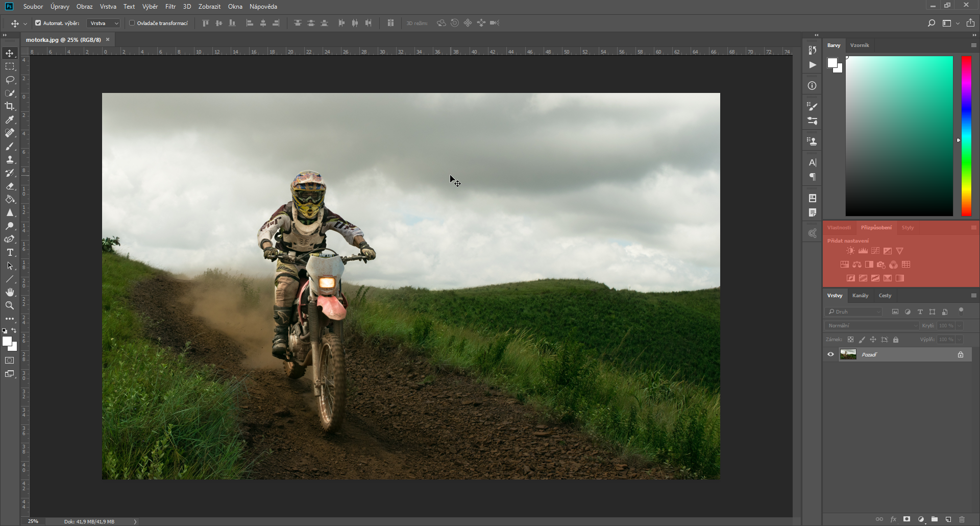Choose the Type tool in toolbar
Screen dimensions: 980x526
point(10,253)
